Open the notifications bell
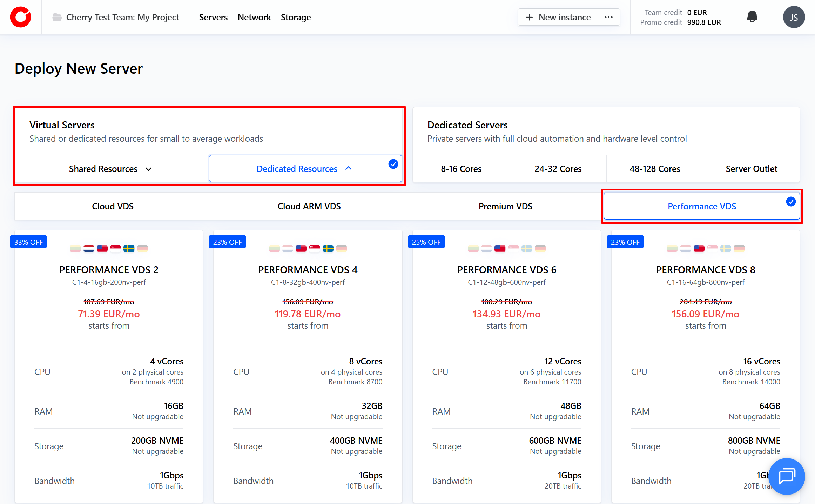Image resolution: width=815 pixels, height=504 pixels. click(752, 17)
